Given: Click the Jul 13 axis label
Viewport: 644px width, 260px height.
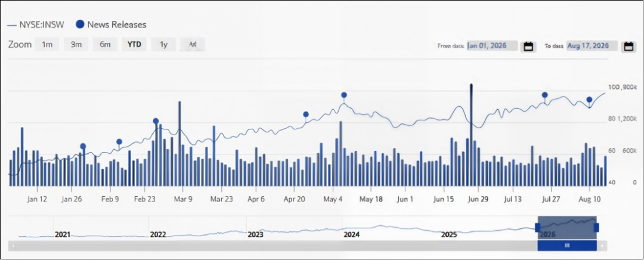Looking at the screenshot, I should click(x=513, y=199).
